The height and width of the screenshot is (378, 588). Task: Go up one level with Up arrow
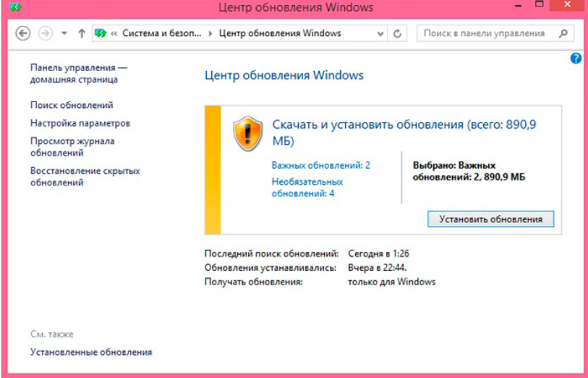(x=82, y=33)
